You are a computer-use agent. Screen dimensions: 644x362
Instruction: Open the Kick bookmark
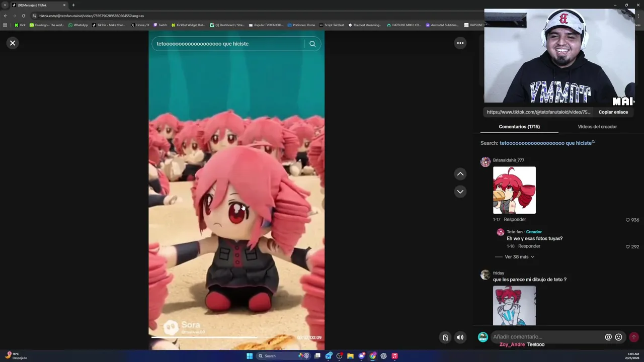pyautogui.click(x=20, y=25)
